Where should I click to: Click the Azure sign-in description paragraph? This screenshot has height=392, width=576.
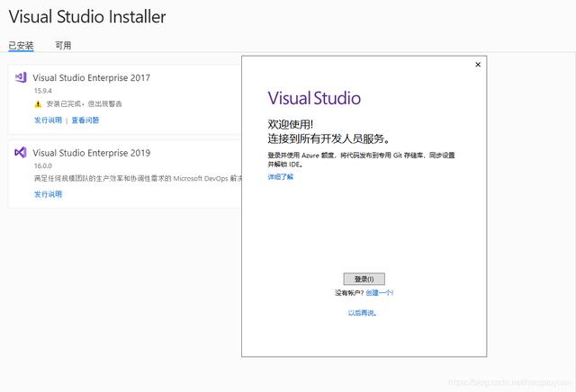point(362,160)
